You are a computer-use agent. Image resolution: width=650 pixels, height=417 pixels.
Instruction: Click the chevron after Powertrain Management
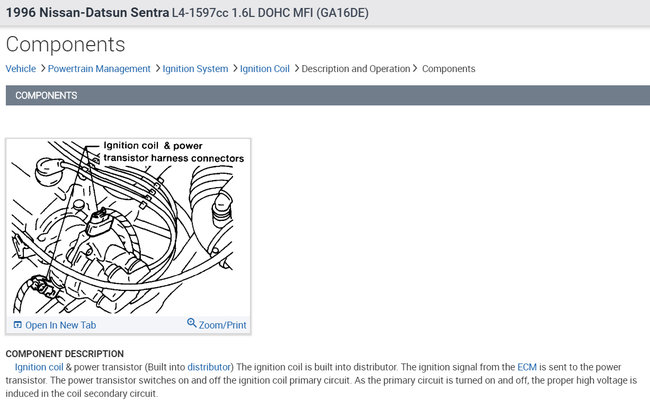[158, 68]
